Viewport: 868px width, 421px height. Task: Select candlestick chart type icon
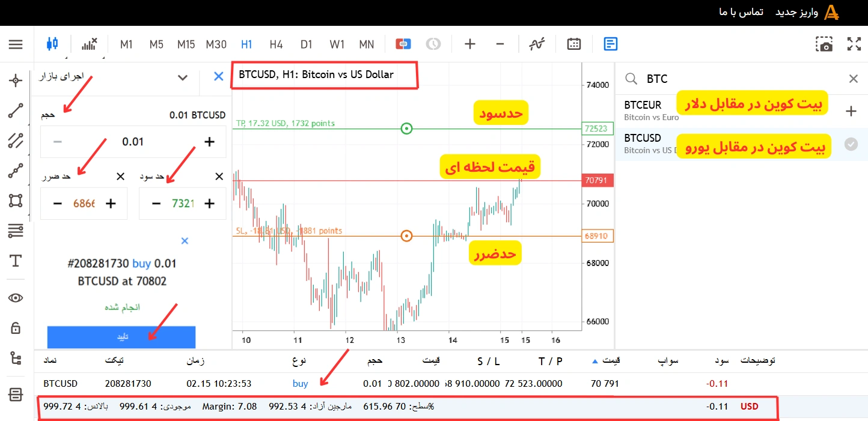click(x=52, y=43)
